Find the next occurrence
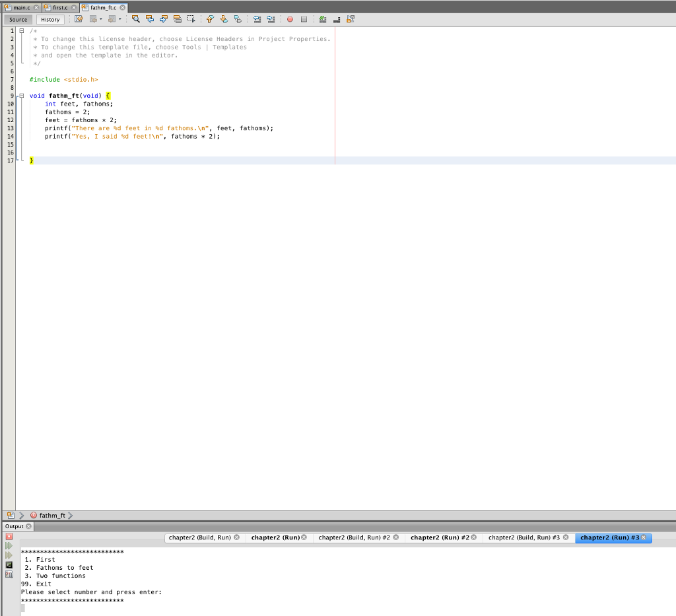The image size is (676, 616). click(x=164, y=19)
